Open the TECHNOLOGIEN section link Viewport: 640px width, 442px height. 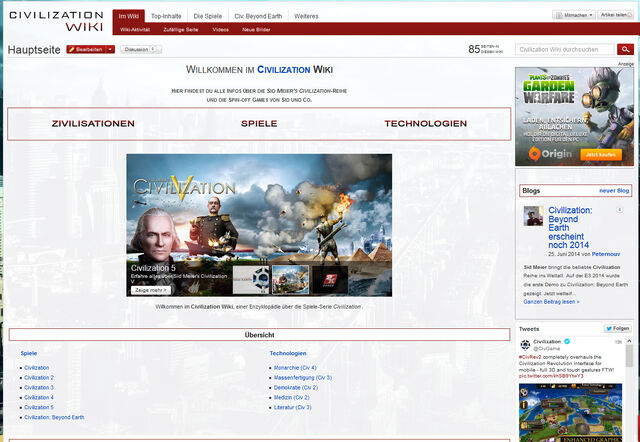point(425,124)
